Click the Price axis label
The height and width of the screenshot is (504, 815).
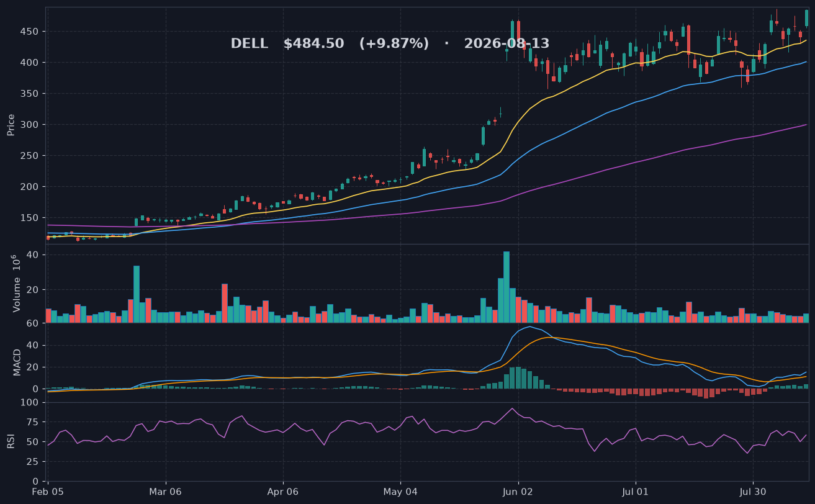point(11,125)
